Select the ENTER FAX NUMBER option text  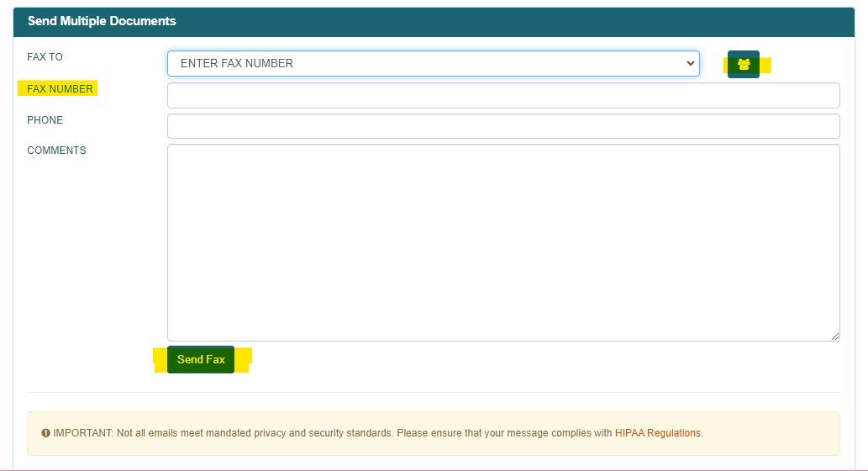click(237, 63)
